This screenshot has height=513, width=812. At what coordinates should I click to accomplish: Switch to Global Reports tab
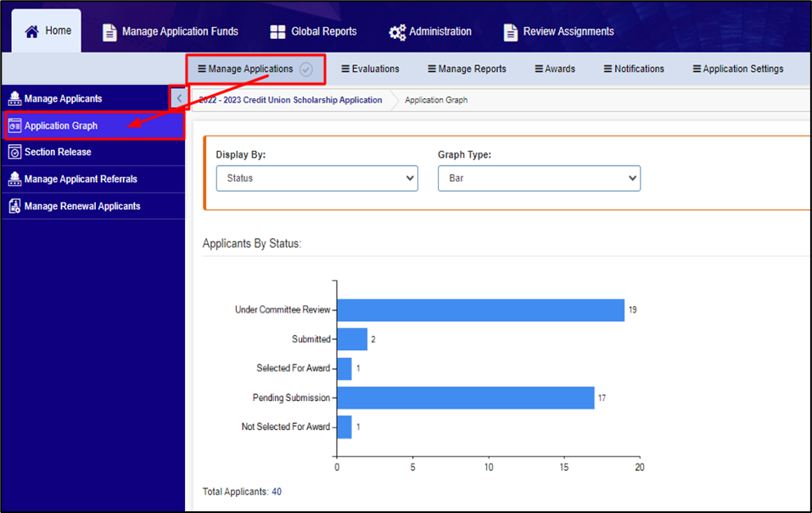[314, 31]
